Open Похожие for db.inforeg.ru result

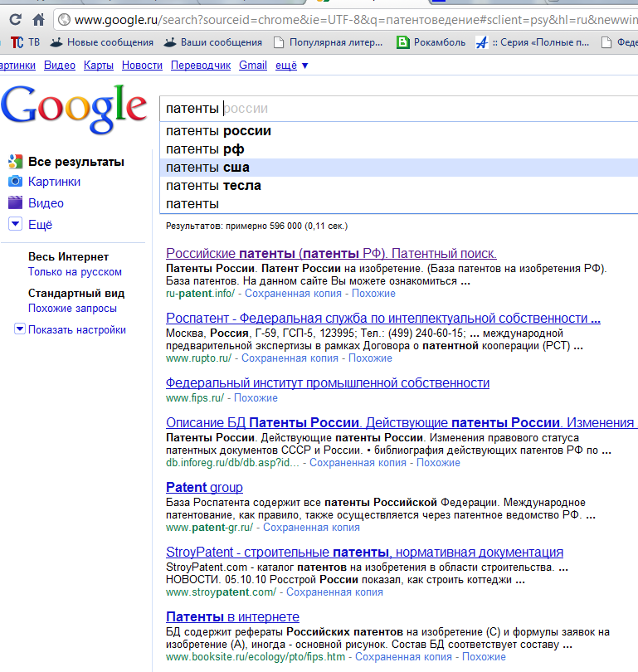click(438, 463)
